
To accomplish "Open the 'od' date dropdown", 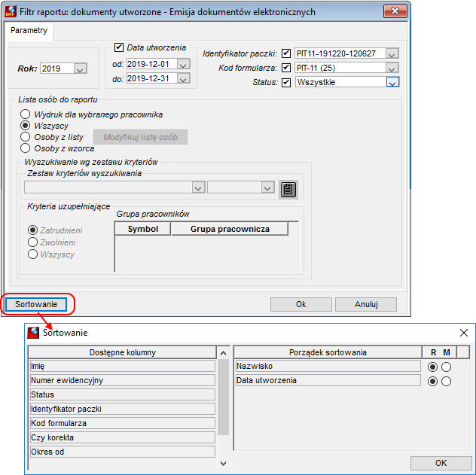I will (x=183, y=64).
